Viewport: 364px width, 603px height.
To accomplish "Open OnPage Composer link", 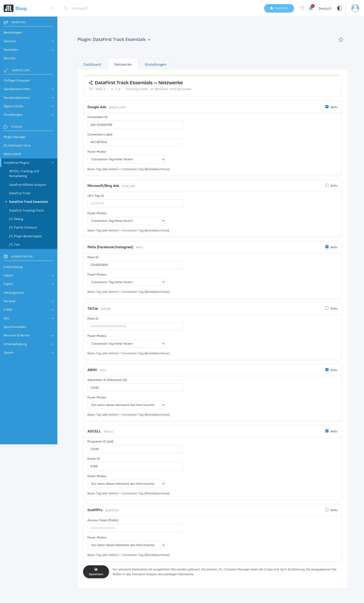I will coord(17,81).
